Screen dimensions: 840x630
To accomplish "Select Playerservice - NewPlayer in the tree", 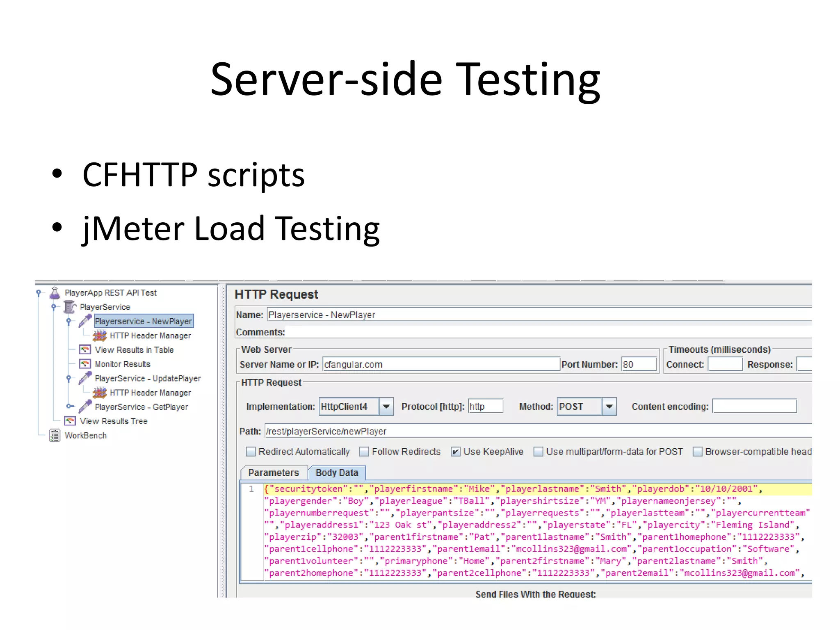I will (144, 321).
